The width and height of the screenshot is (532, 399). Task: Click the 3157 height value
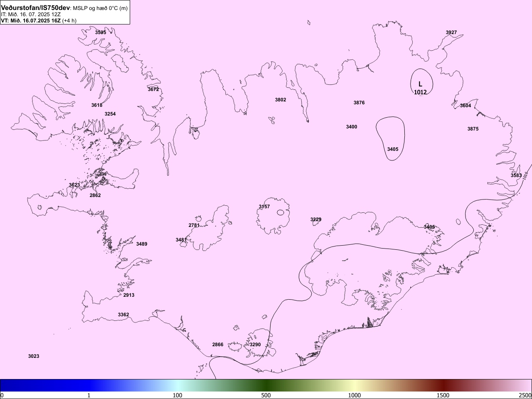[264, 207]
